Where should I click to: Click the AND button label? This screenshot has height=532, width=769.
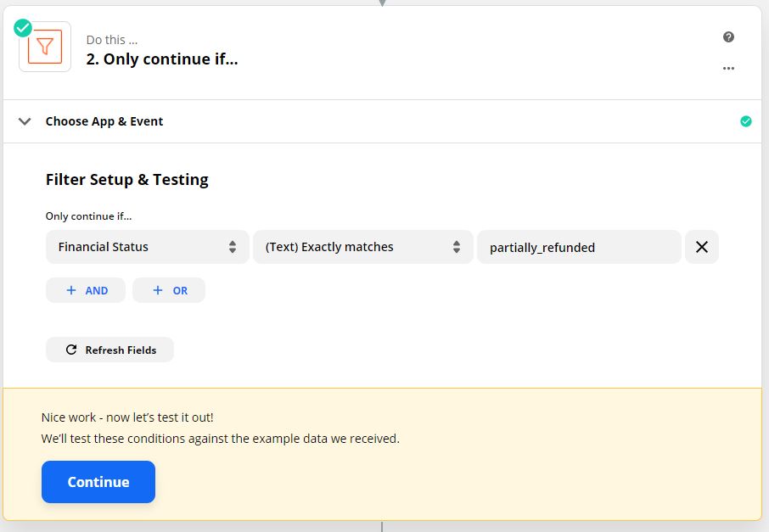pyautogui.click(x=97, y=291)
